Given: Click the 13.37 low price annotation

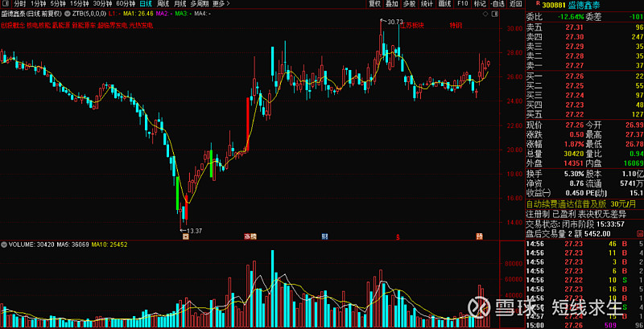Looking at the screenshot, I should [x=194, y=231].
